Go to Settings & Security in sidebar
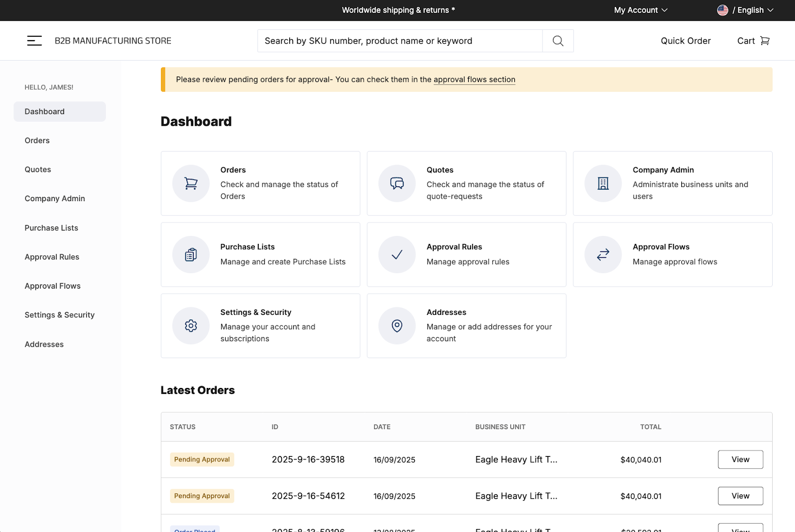Screen dimensions: 795x532 (x=60, y=315)
